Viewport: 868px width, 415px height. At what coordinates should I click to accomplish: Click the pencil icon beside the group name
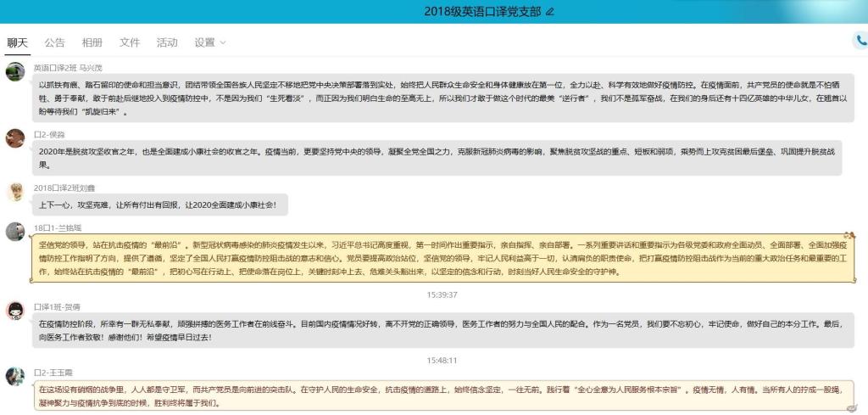(x=550, y=11)
